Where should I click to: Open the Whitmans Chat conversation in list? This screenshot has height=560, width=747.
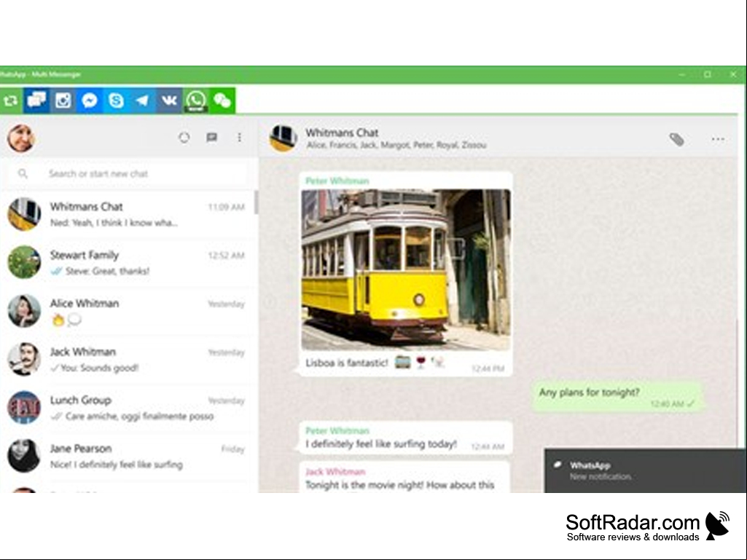click(x=128, y=214)
